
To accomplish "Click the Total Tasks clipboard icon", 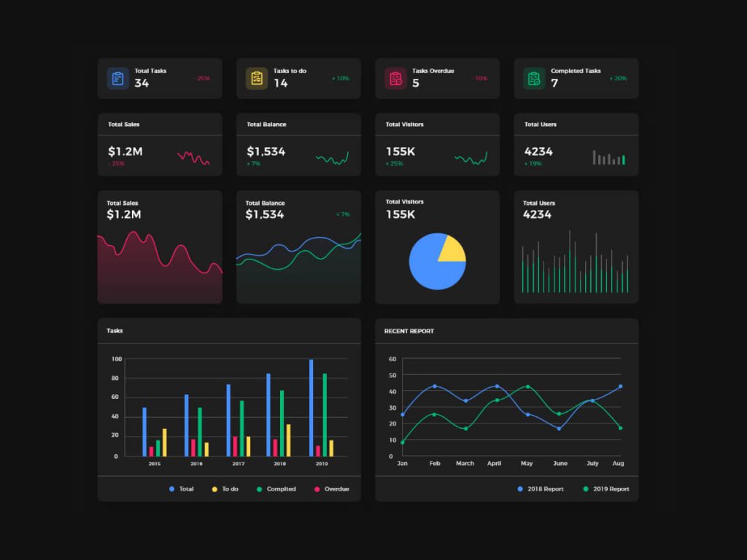I will 117,77.
